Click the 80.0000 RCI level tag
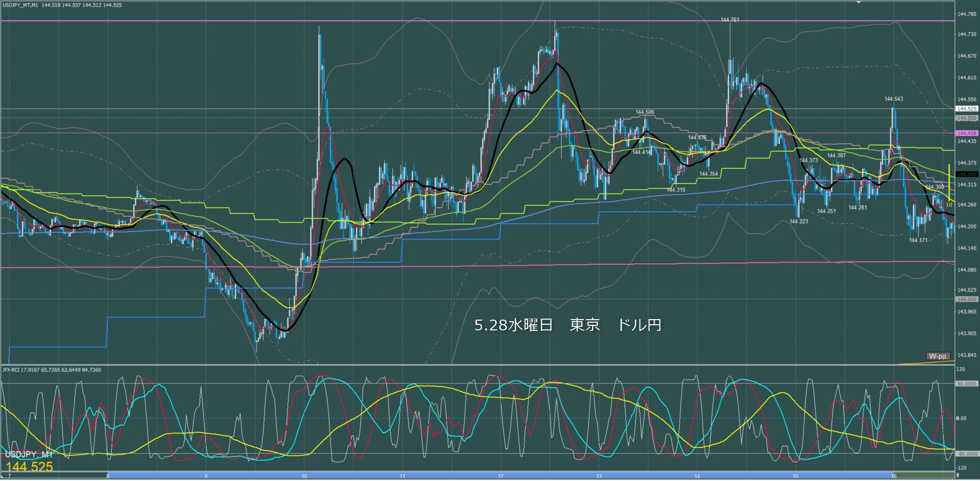980x481 pixels. pos(967,384)
